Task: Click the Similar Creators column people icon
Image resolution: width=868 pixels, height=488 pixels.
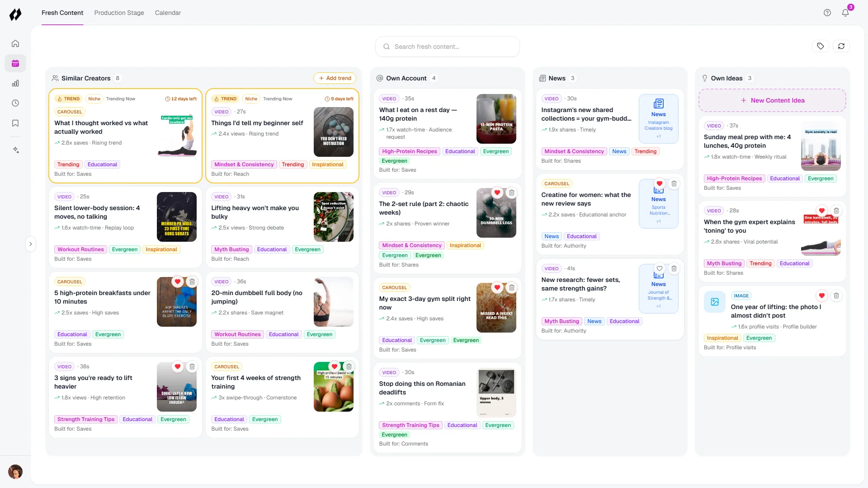Action: (55, 78)
